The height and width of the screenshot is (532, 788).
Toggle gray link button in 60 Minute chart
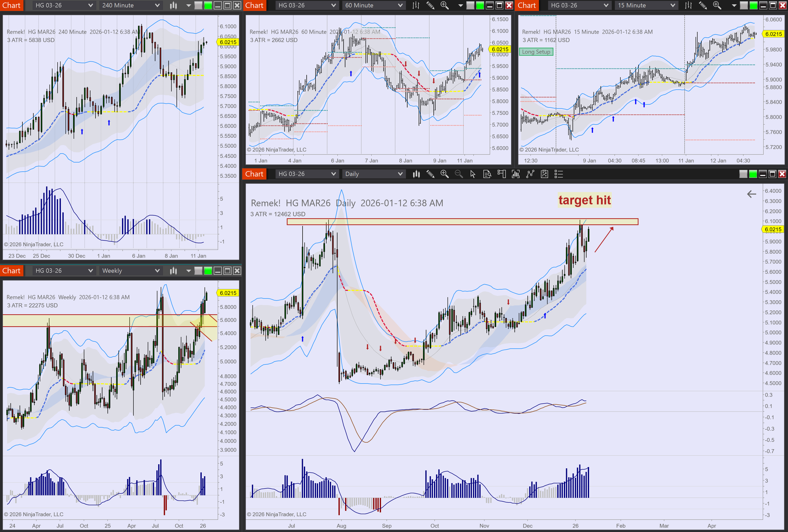click(470, 5)
